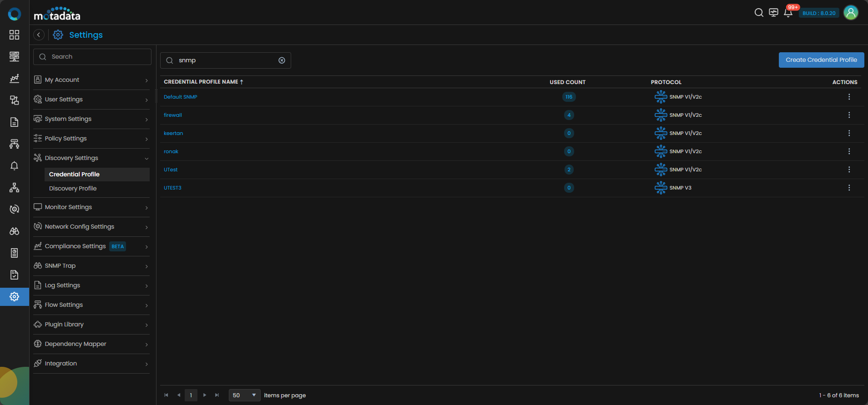Image resolution: width=868 pixels, height=405 pixels.
Task: Expand the Policy Settings section
Action: (91, 139)
